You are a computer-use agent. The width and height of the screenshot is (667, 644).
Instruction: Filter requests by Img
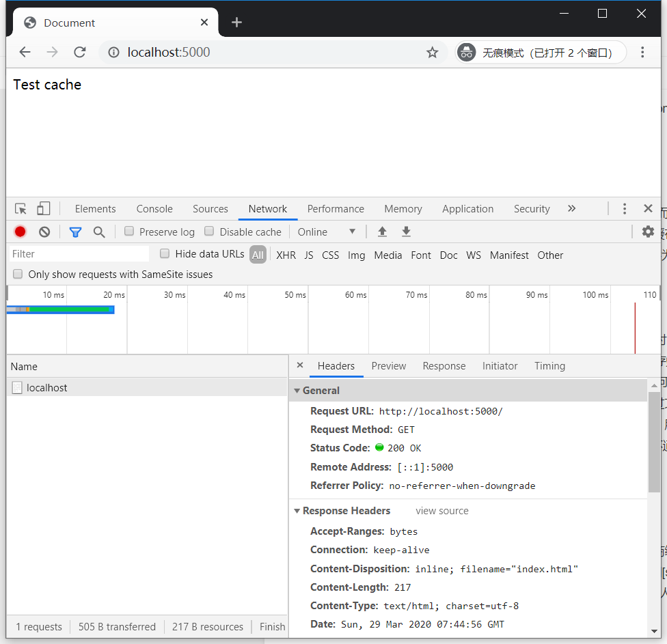click(x=357, y=255)
